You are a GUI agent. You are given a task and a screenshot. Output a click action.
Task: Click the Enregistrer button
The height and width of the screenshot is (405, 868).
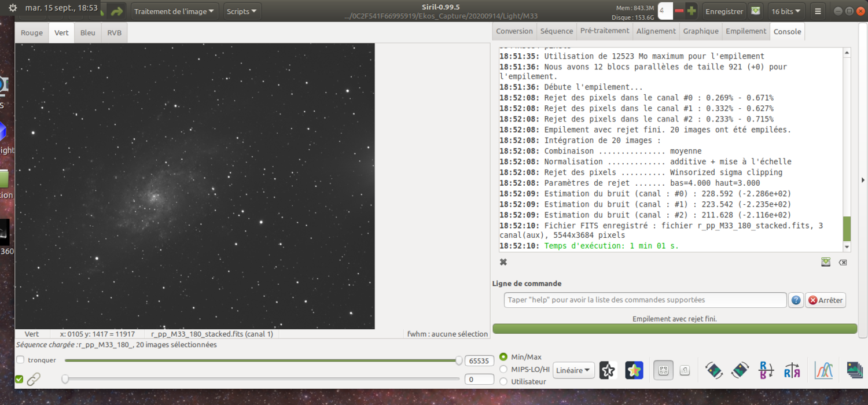tap(724, 12)
